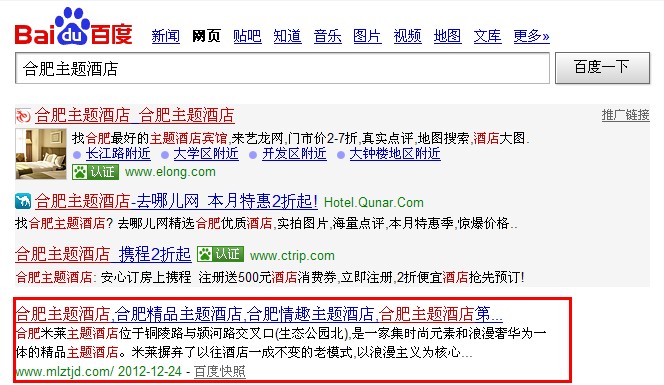Open the 新闻 tab
This screenshot has width=664, height=385.
(166, 36)
